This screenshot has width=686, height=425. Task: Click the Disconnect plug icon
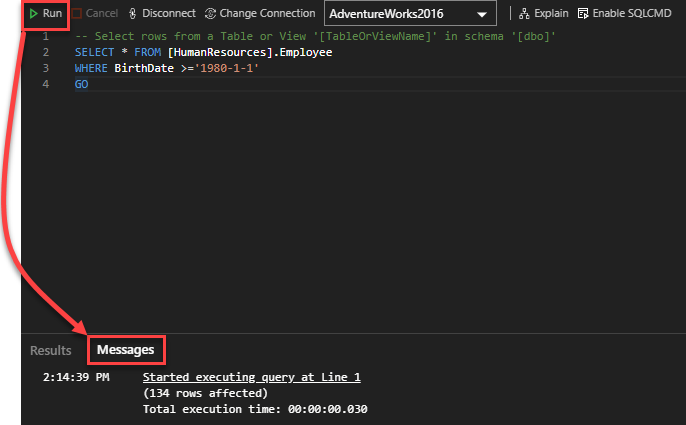(133, 14)
